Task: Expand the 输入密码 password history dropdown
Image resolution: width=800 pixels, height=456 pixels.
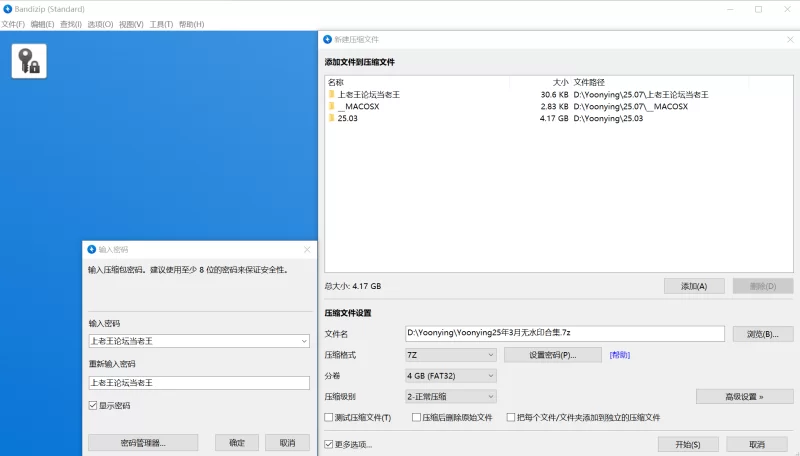Action: click(304, 341)
